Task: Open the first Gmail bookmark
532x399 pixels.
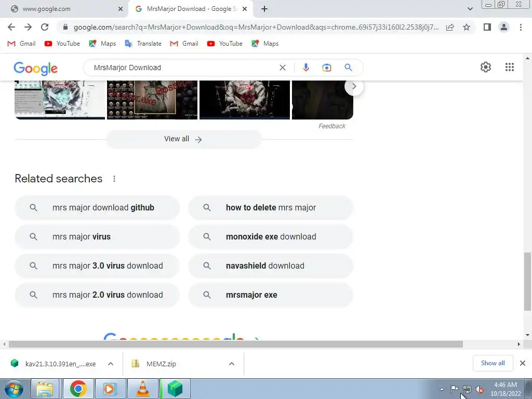Action: click(x=21, y=44)
